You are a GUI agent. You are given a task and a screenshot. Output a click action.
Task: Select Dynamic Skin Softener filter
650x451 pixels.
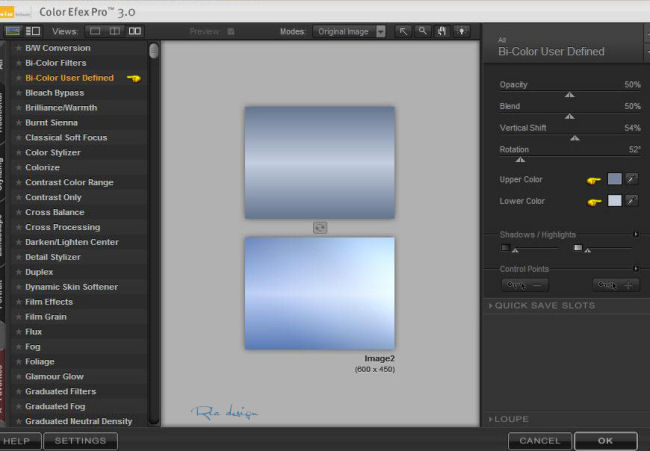coord(71,287)
